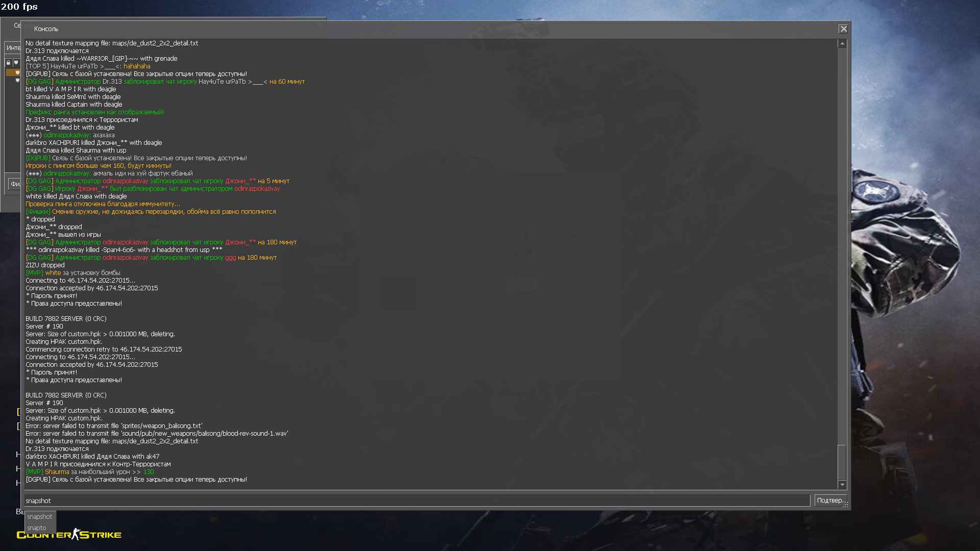Click the console scrollbar thumb

pyautogui.click(x=842, y=462)
